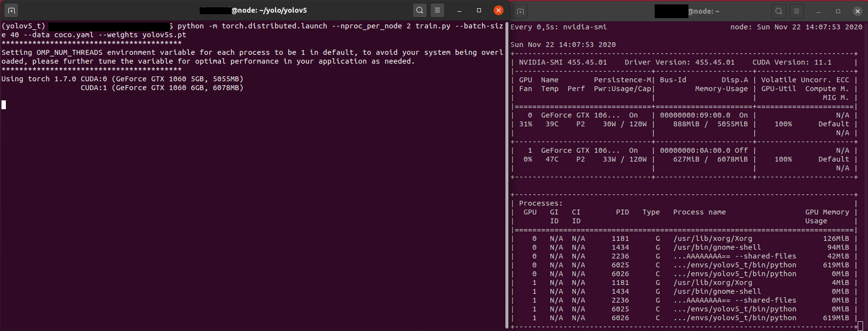Image resolution: width=868 pixels, height=331 pixels.
Task: Click the 'Using torch 1.7.0' text
Action: click(x=39, y=79)
